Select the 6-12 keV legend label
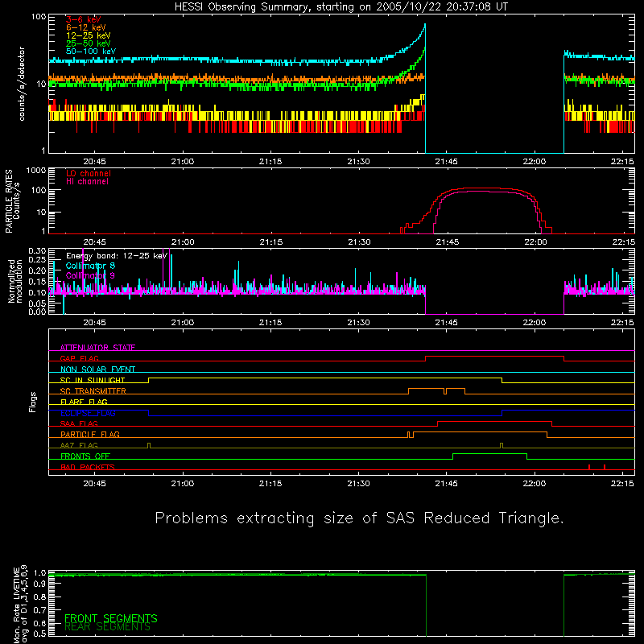Image resolution: width=644 pixels, height=644 pixels. tap(86, 27)
